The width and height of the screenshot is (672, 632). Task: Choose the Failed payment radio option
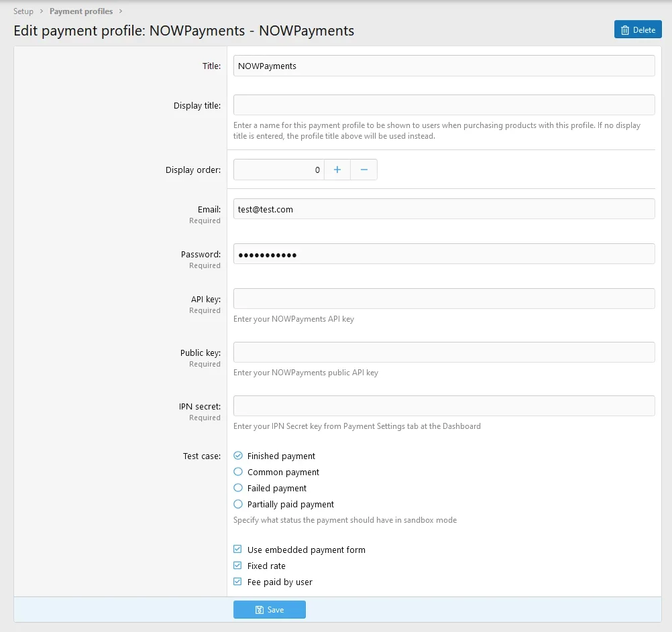(238, 488)
